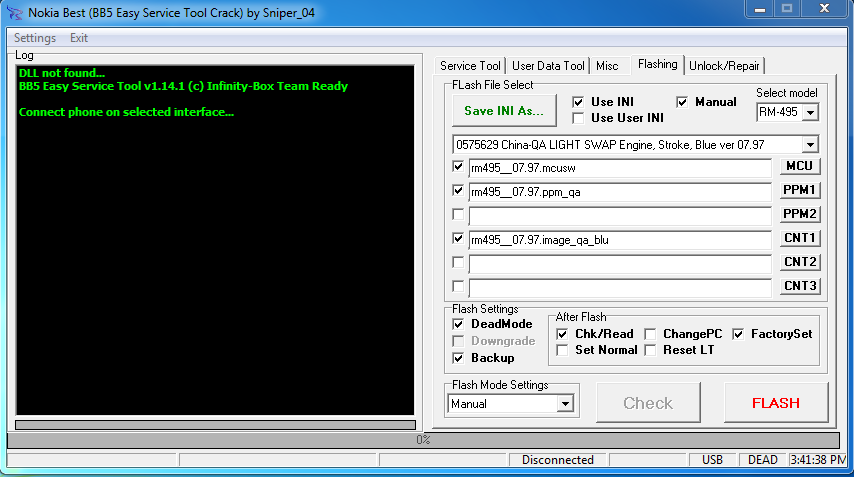854x477 pixels.
Task: Expand the Select model RM-495 dropdown
Action: [x=810, y=113]
